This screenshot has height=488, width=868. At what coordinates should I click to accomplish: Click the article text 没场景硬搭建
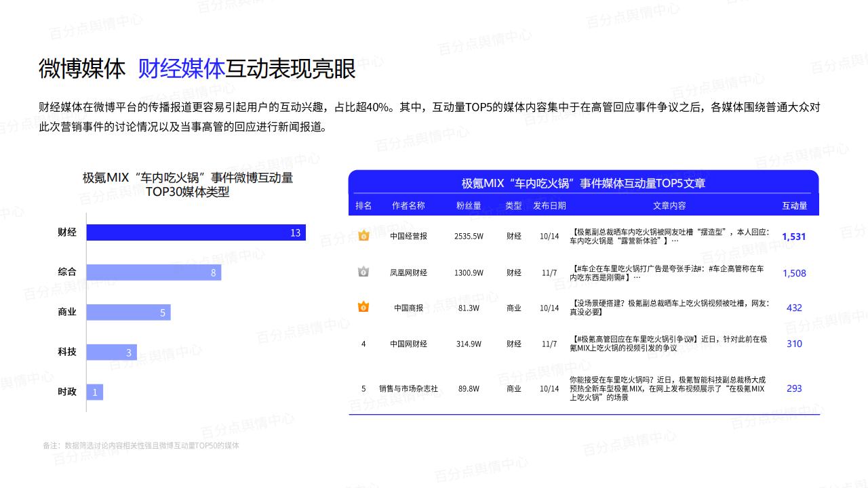[x=669, y=308]
